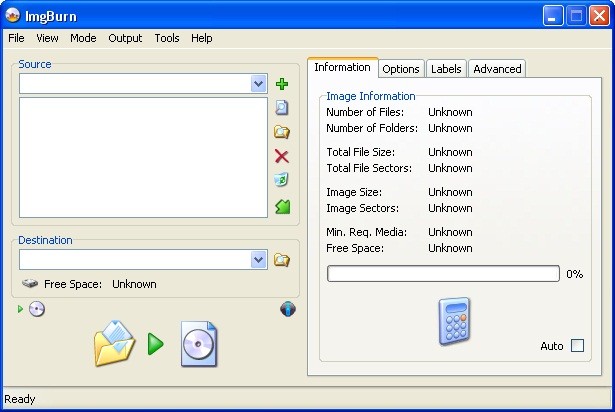Click the 'Image Information' group heading
Screen dimensions: 615x412
coord(371,96)
